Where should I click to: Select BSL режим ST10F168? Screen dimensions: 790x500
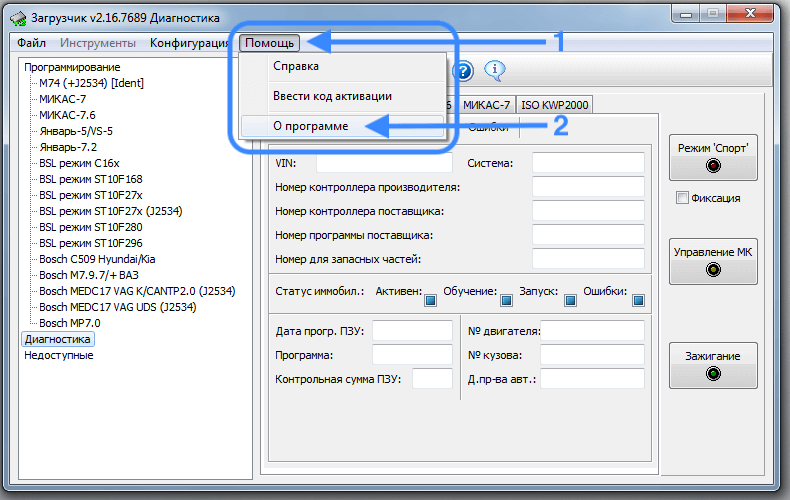tap(91, 179)
